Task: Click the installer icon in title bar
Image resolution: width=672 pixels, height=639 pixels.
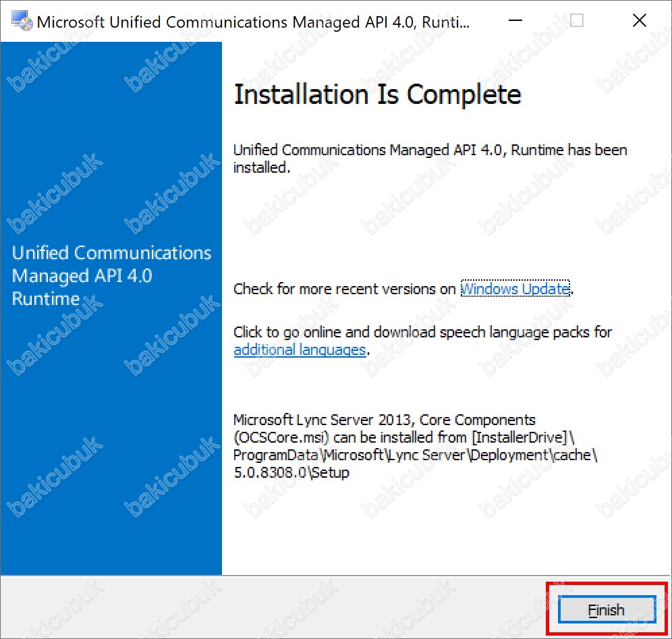Action: coord(22,21)
